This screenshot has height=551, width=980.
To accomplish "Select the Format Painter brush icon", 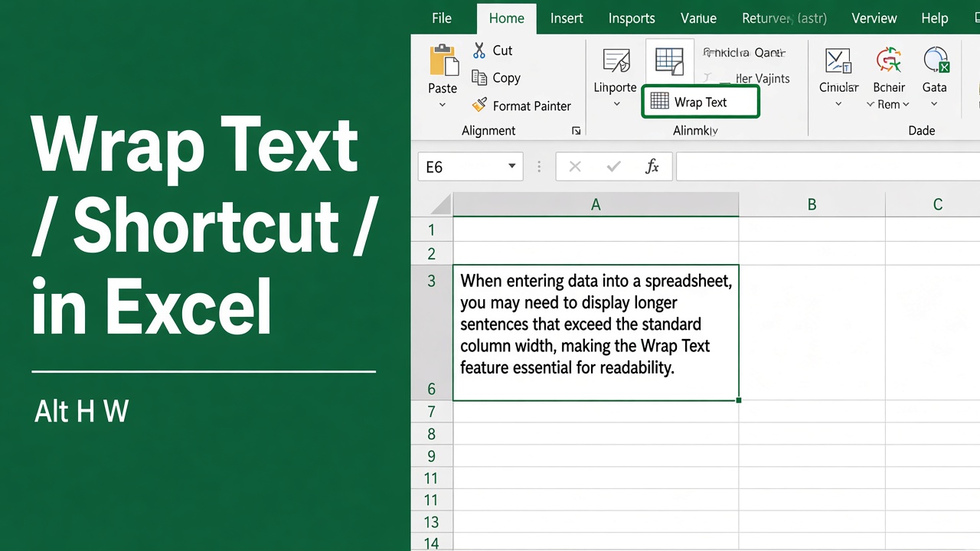I will [x=479, y=106].
